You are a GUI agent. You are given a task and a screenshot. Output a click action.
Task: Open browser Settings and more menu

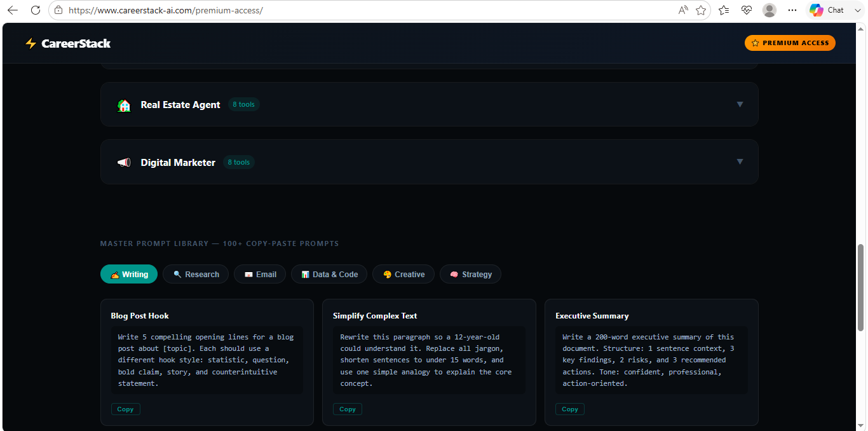[792, 10]
